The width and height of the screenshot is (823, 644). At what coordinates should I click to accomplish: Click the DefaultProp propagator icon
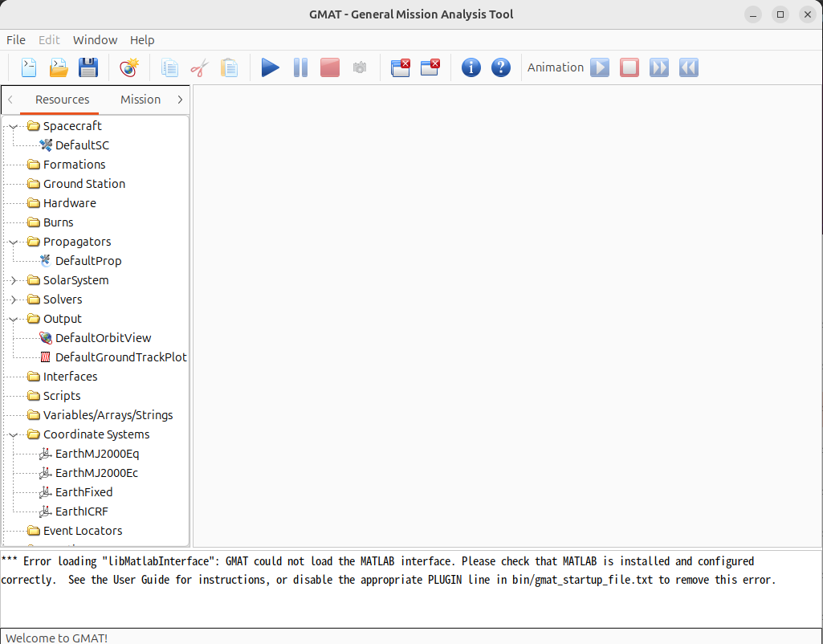[46, 261]
